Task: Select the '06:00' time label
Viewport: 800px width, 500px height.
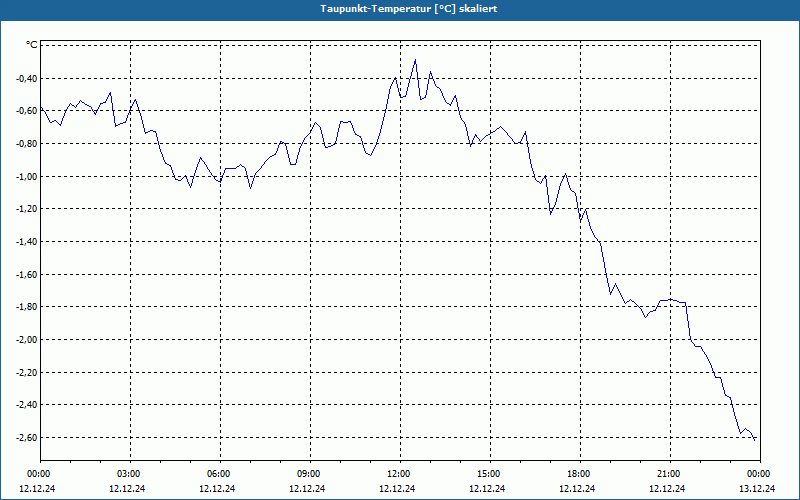Action: (218, 474)
